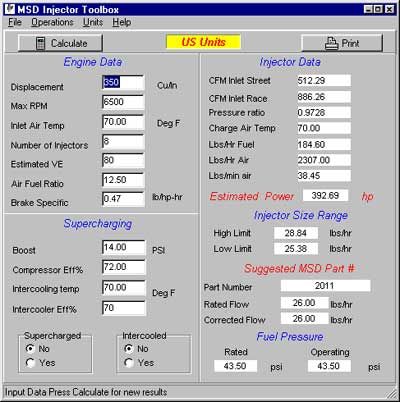Select Intercooled No radio button

click(x=129, y=349)
